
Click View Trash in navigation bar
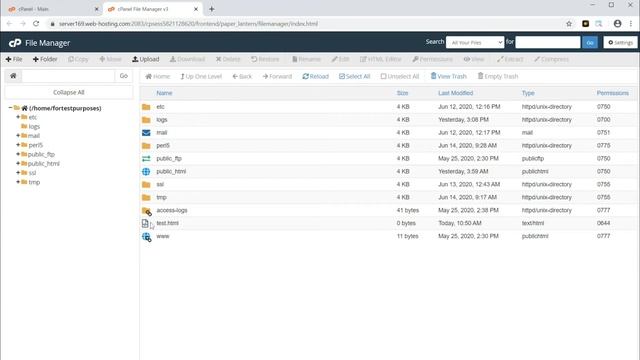449,76
